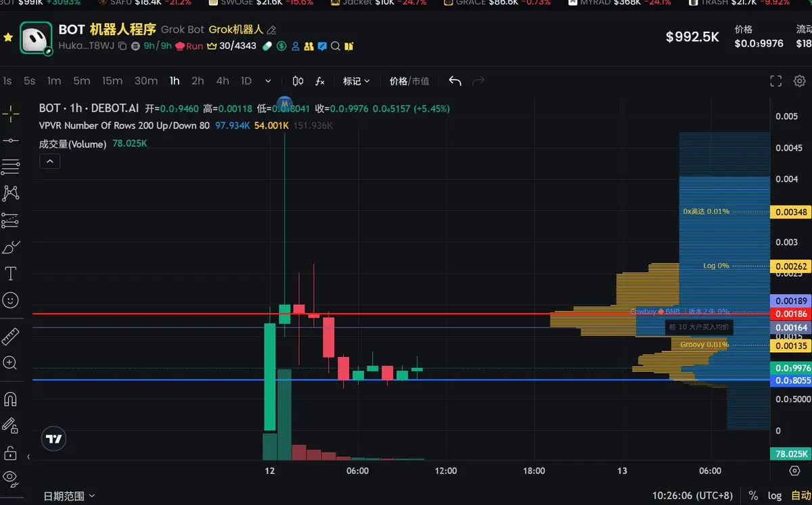This screenshot has height=505, width=812.
Task: Toggle the favorite star for BOT
Action: click(x=8, y=37)
